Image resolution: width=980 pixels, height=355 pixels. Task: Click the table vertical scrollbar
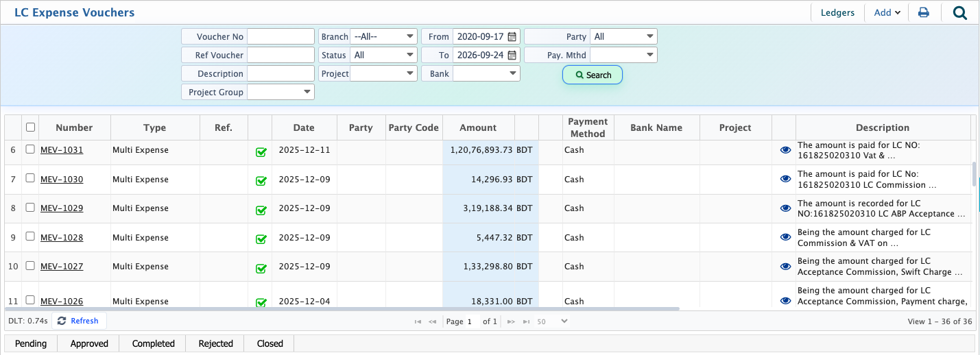tap(974, 174)
